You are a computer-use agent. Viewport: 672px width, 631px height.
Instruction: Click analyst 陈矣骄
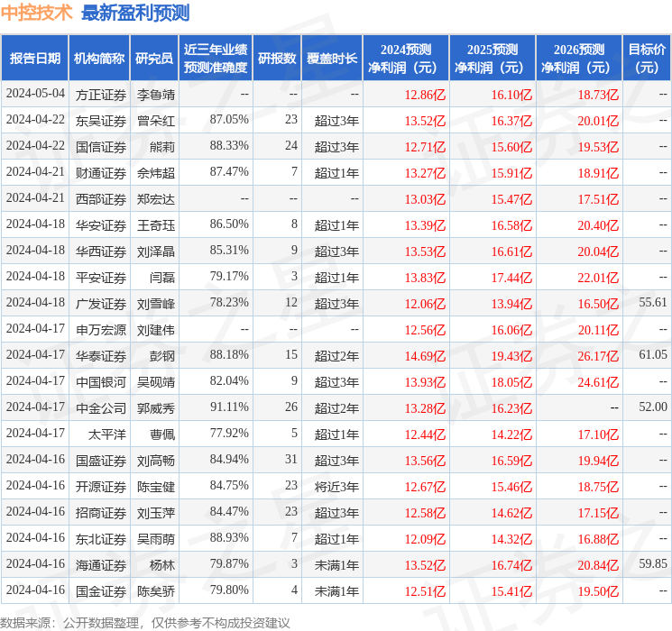[155, 591]
